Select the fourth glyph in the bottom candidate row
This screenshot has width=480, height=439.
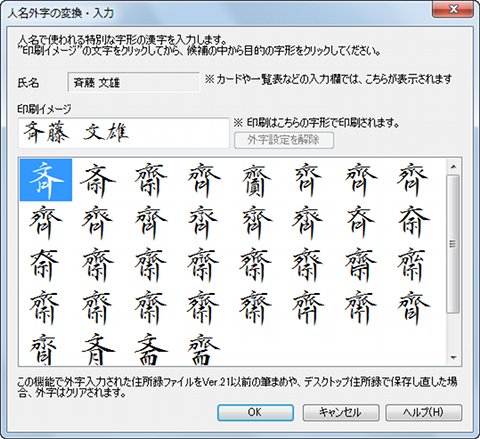(x=203, y=349)
